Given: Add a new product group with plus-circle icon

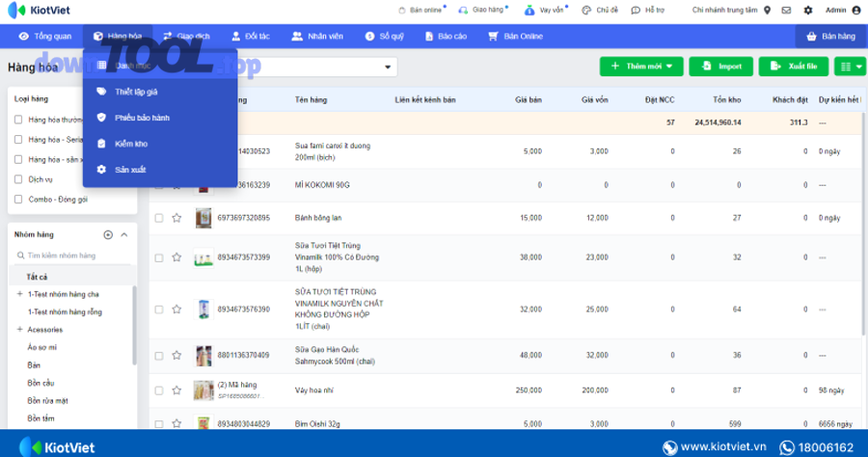Looking at the screenshot, I should [108, 234].
